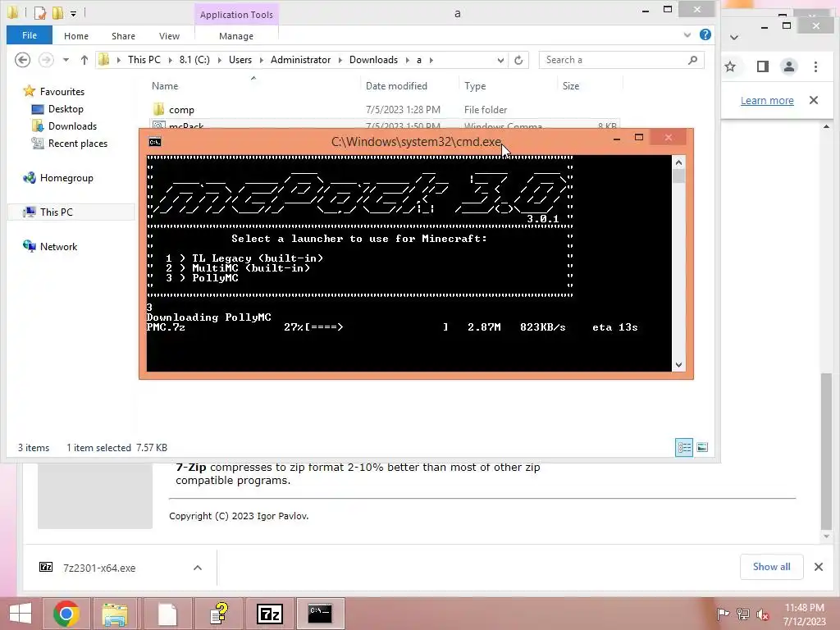Viewport: 840px width, 630px height.
Task: Click the Learn more link
Action: point(767,100)
